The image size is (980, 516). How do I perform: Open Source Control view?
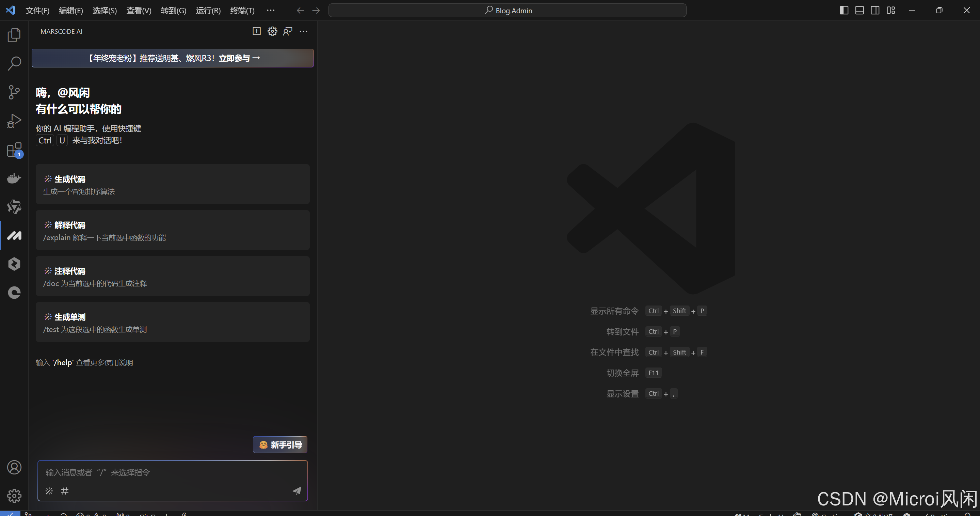(x=14, y=92)
